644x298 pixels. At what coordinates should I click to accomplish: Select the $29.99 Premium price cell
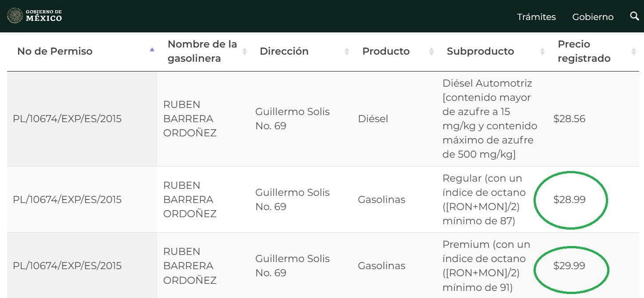(569, 266)
